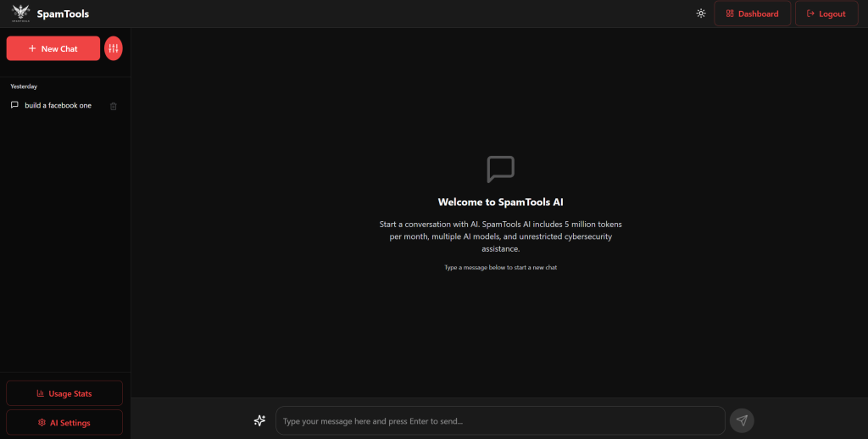Click the sparkle prompt enhancer icon

click(x=259, y=420)
